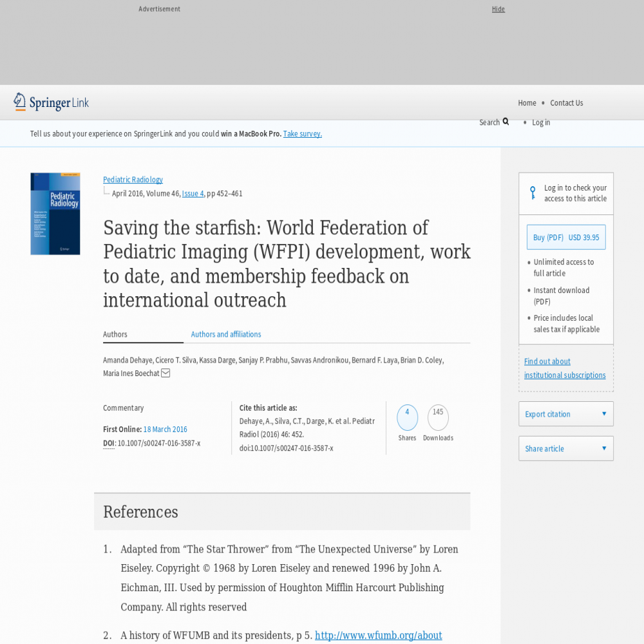Switch to Authors and affiliations tab

226,334
